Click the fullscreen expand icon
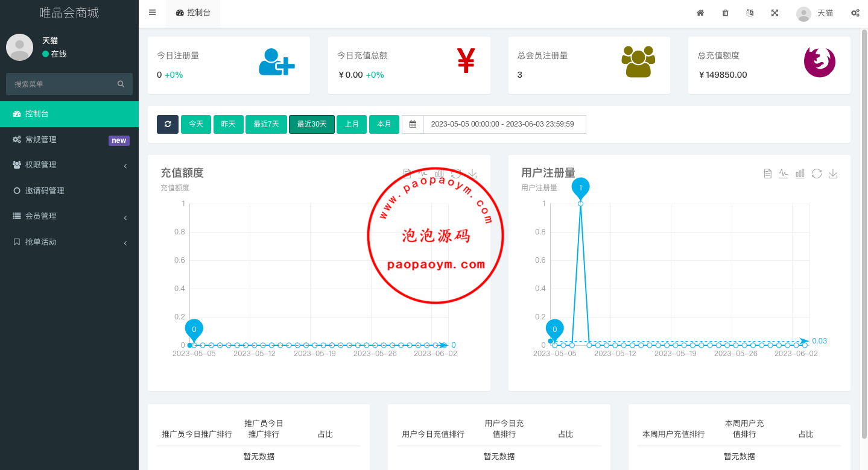The height and width of the screenshot is (470, 868). coord(775,13)
